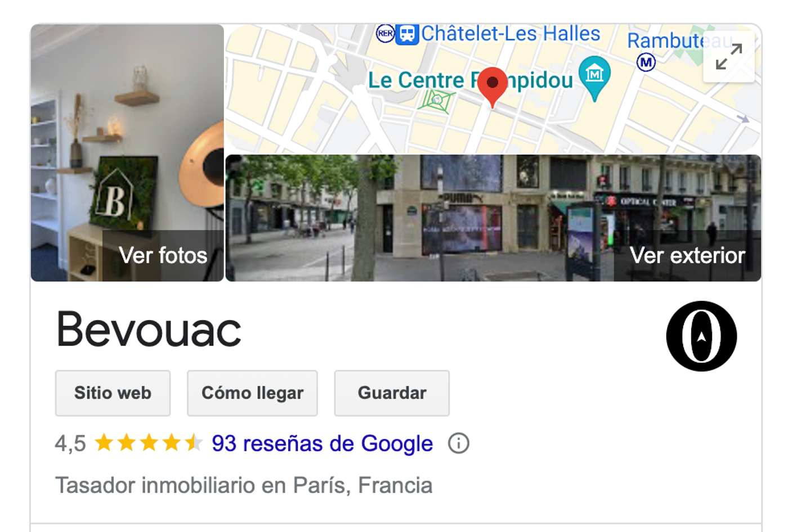This screenshot has height=532, width=788.
Task: Open 93 reseñas de Google link
Action: (x=323, y=443)
